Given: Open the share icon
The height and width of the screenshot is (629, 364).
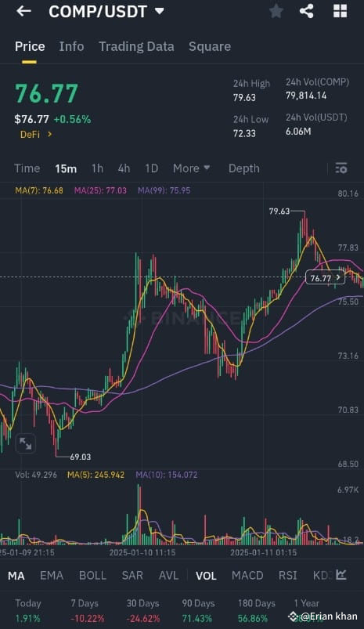Looking at the screenshot, I should (307, 11).
